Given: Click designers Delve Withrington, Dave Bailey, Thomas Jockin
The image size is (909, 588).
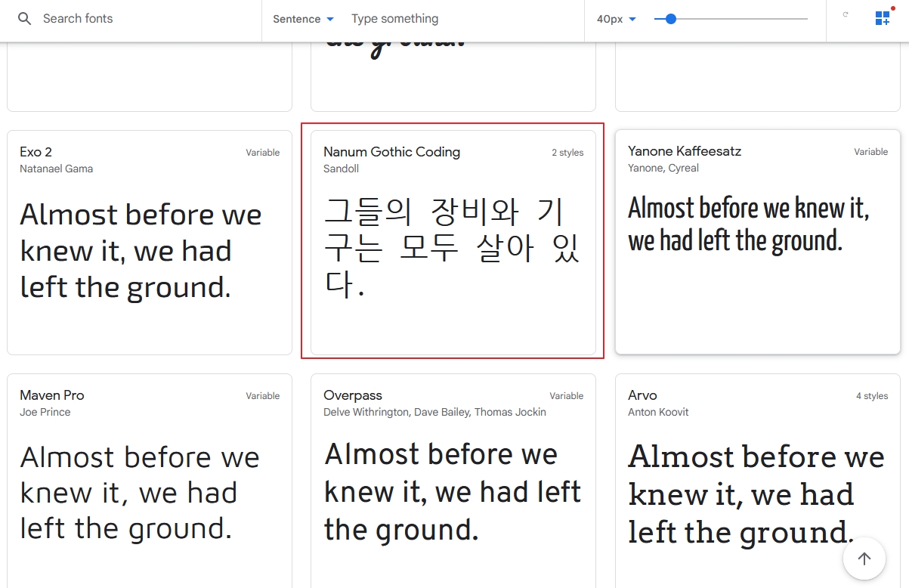Looking at the screenshot, I should coord(434,412).
